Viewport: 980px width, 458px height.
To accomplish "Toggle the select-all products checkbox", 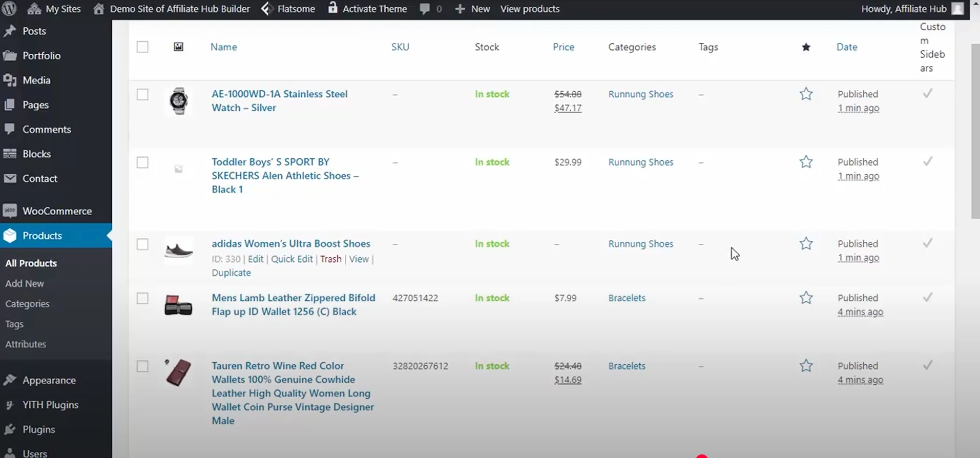I will pos(142,47).
